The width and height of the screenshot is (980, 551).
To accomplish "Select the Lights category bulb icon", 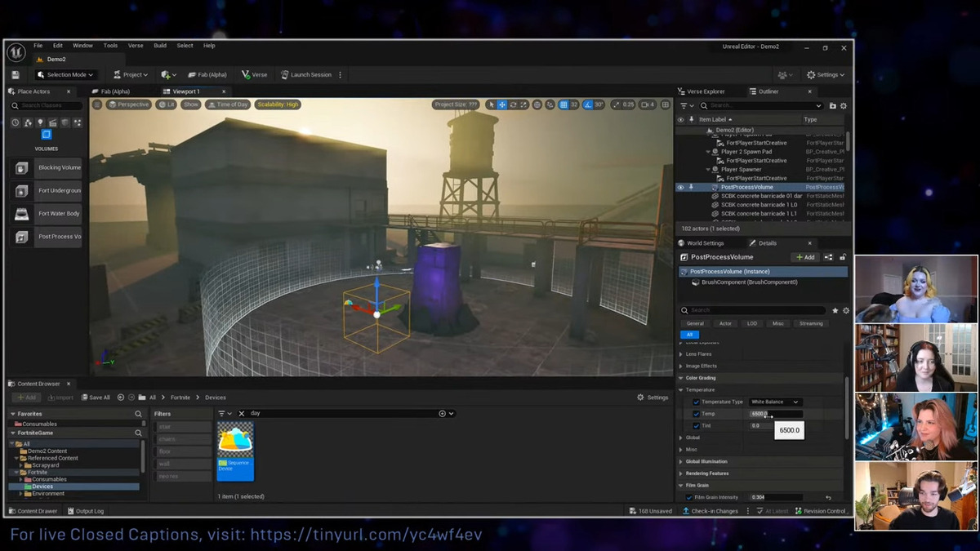I will point(40,122).
